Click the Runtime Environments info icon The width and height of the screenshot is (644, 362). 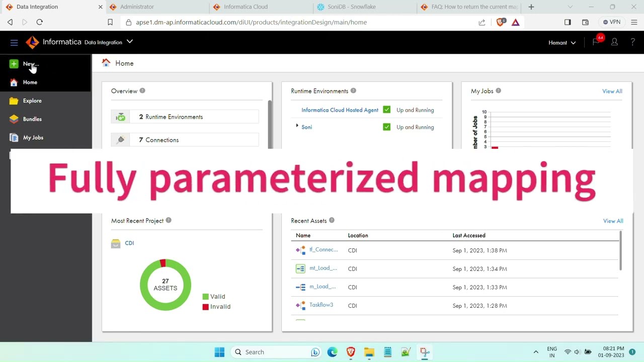click(353, 90)
